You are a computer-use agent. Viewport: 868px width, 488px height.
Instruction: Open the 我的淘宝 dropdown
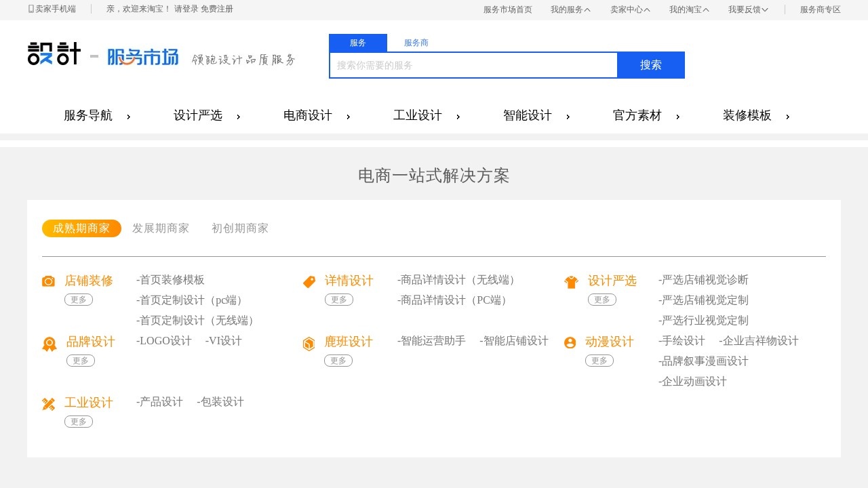[x=689, y=9]
